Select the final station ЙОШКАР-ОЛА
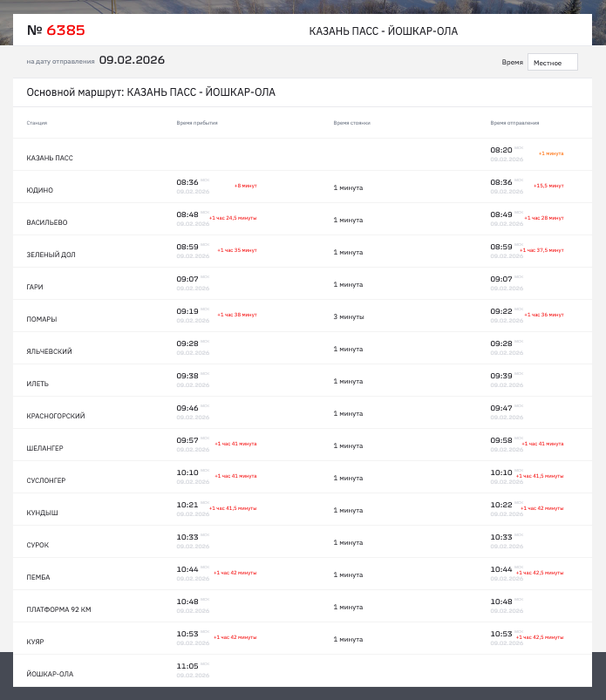Viewport: 606px width, 700px height. coord(50,674)
